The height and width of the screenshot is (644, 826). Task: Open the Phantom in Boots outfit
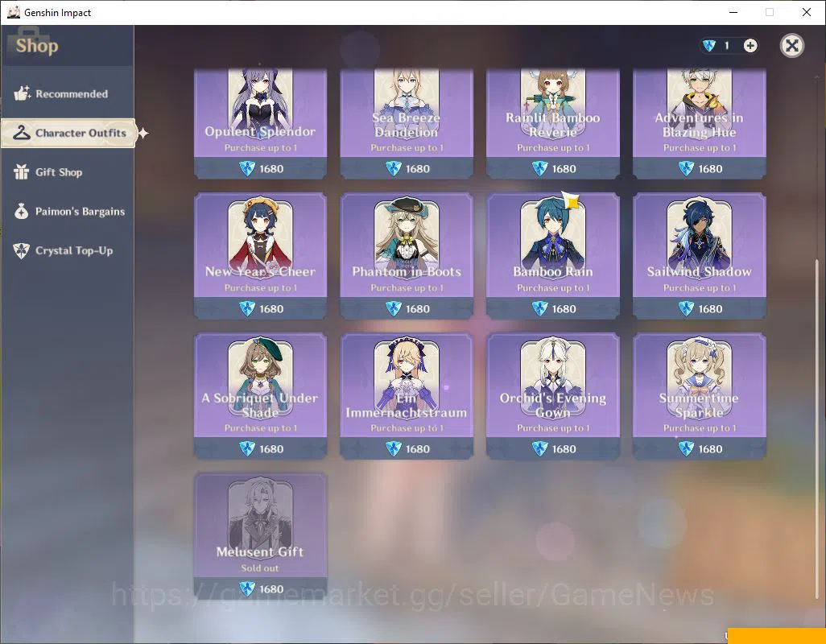coord(406,256)
